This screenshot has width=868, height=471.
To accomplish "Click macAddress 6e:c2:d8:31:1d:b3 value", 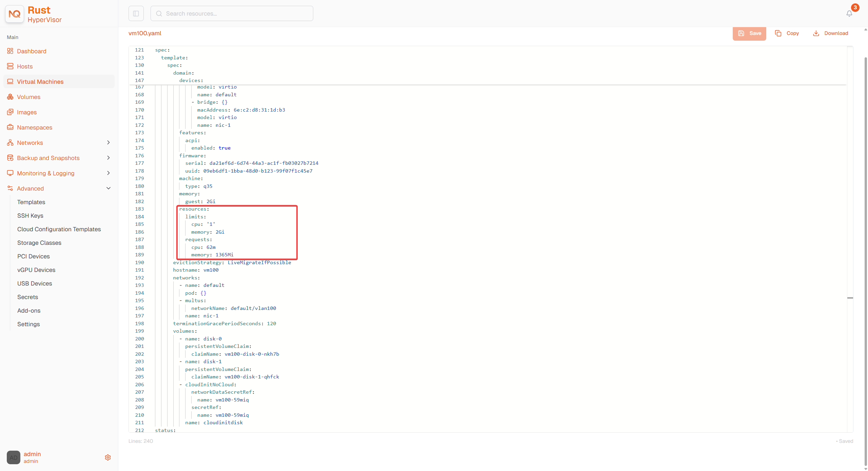I will coord(259,110).
